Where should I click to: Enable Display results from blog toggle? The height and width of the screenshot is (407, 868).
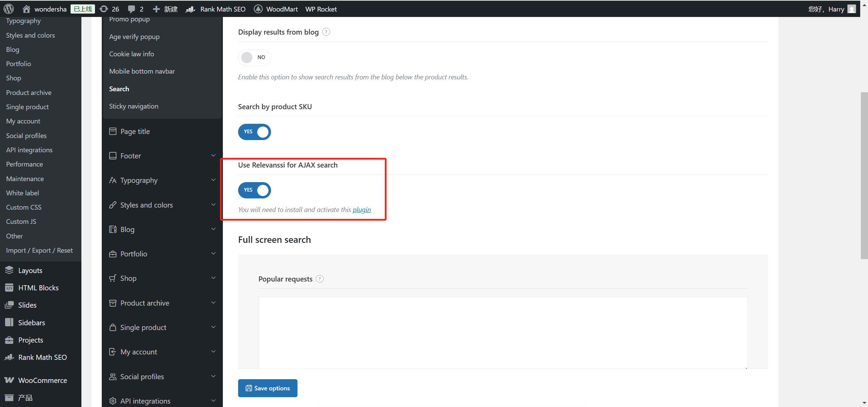(x=254, y=57)
